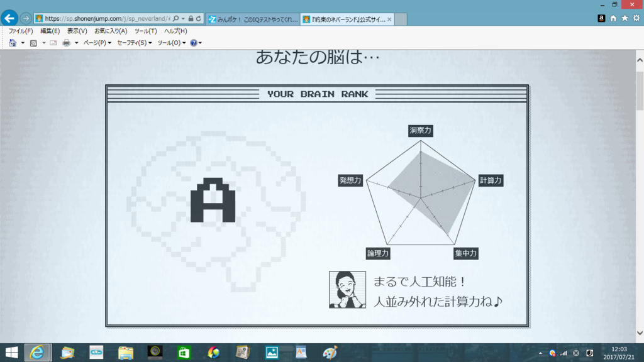Open the Windows Store taskbar icon
This screenshot has width=644, height=362.
click(184, 353)
